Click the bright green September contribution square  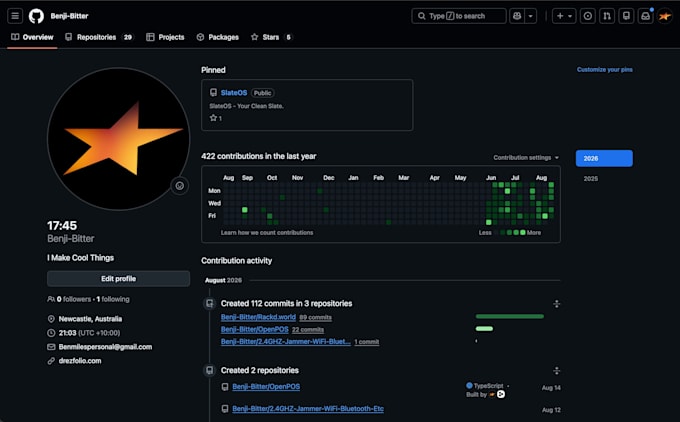tap(245, 210)
